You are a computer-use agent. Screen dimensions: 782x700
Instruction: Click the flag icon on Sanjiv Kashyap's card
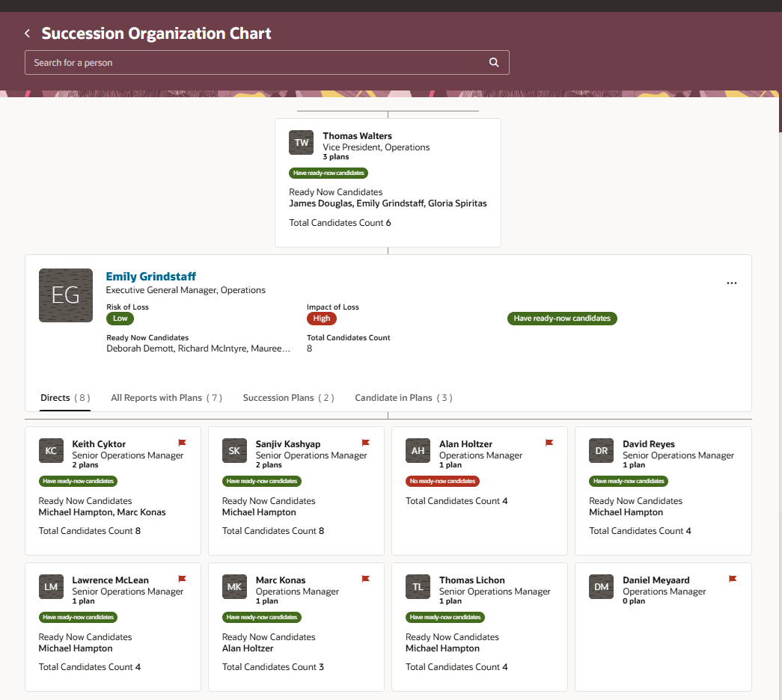pyautogui.click(x=365, y=443)
